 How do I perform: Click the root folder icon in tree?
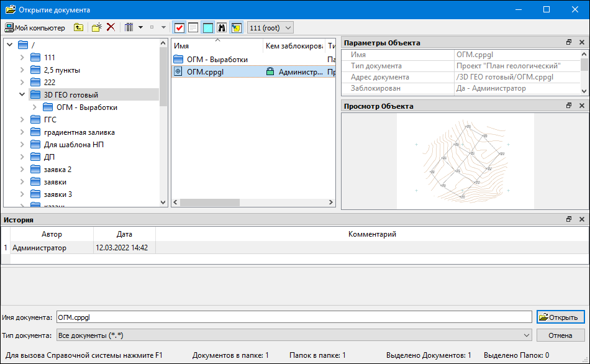click(23, 45)
